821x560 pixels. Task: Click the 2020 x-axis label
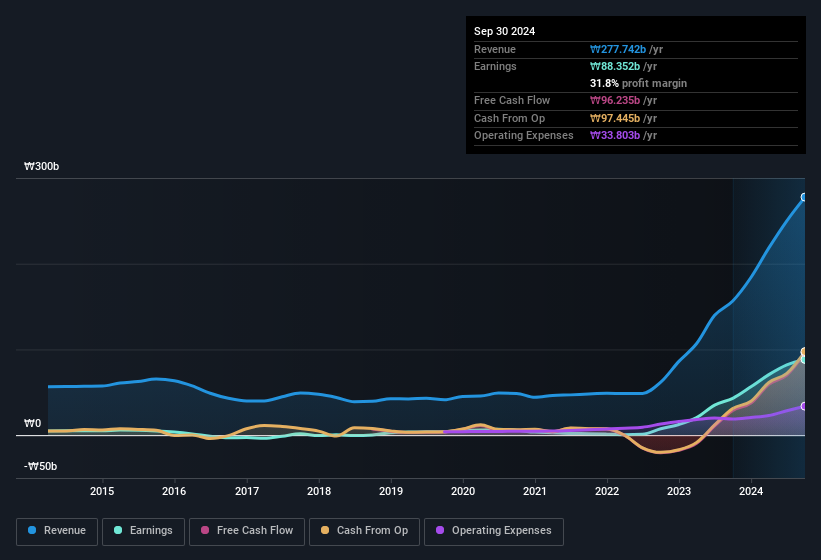click(463, 491)
